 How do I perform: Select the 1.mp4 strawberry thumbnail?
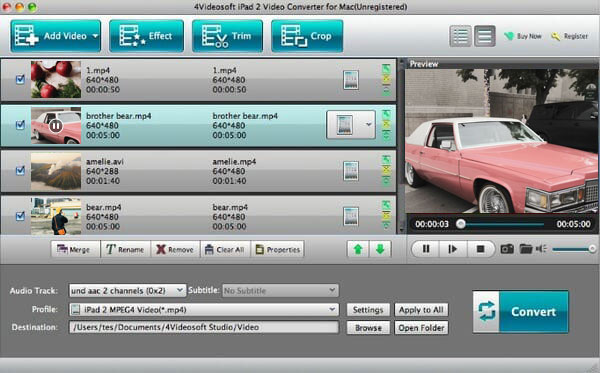click(56, 80)
